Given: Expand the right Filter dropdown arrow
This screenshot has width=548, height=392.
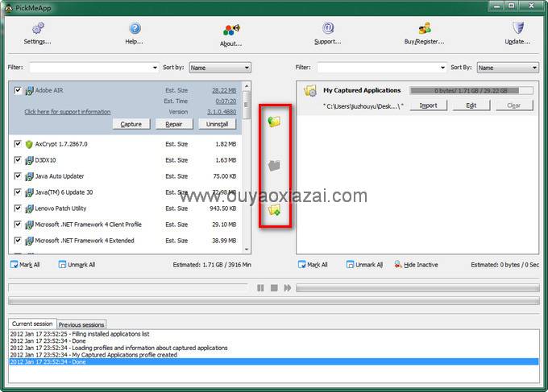Looking at the screenshot, I should (442, 68).
